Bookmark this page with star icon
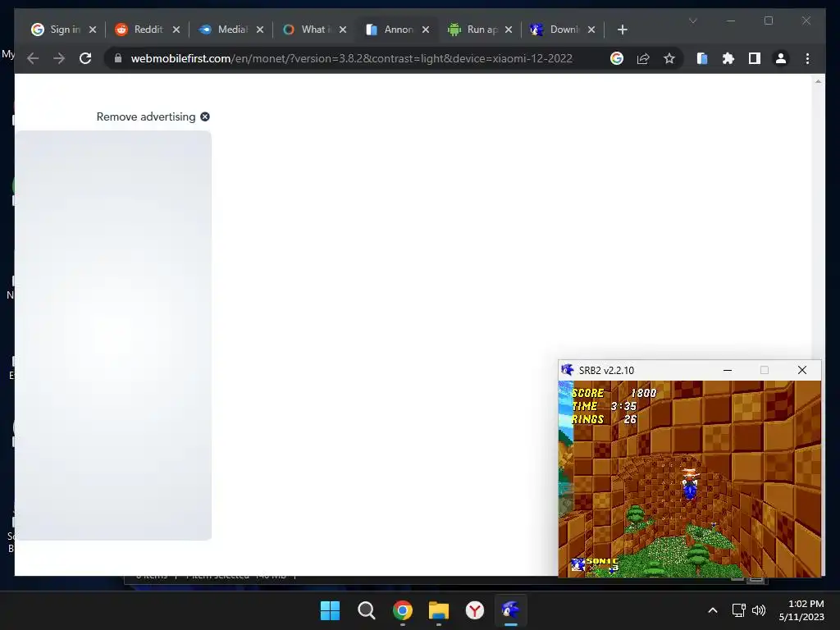Image resolution: width=840 pixels, height=630 pixels. [x=669, y=58]
